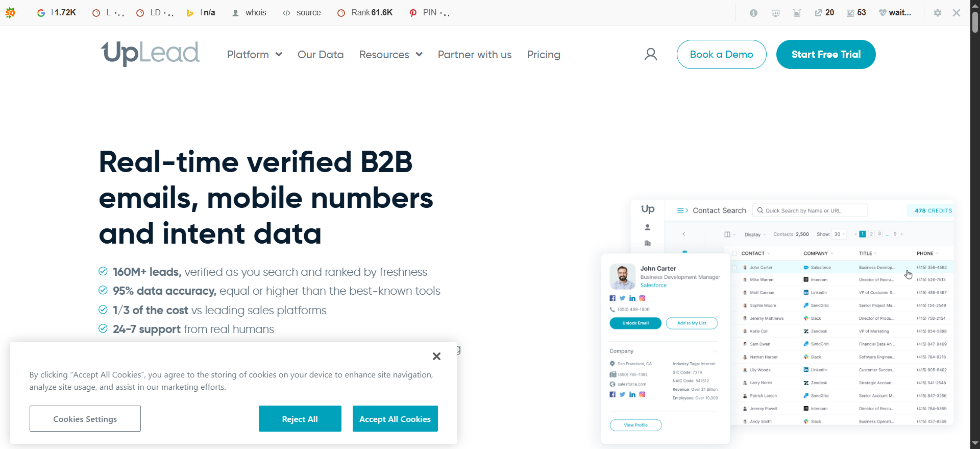Open SEOquake settings gear icon
Viewport: 980px width, 449px height.
[938, 13]
